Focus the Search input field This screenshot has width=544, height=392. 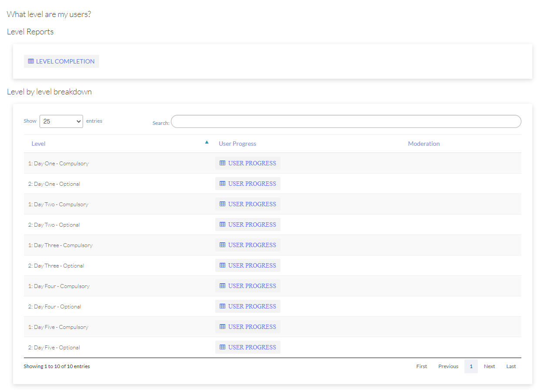[x=346, y=121]
